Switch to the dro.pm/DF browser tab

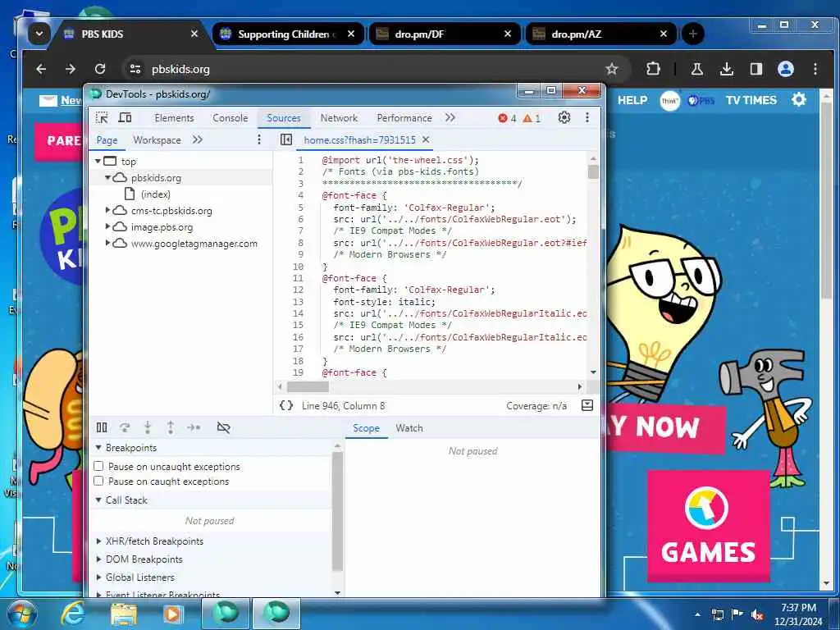point(445,34)
